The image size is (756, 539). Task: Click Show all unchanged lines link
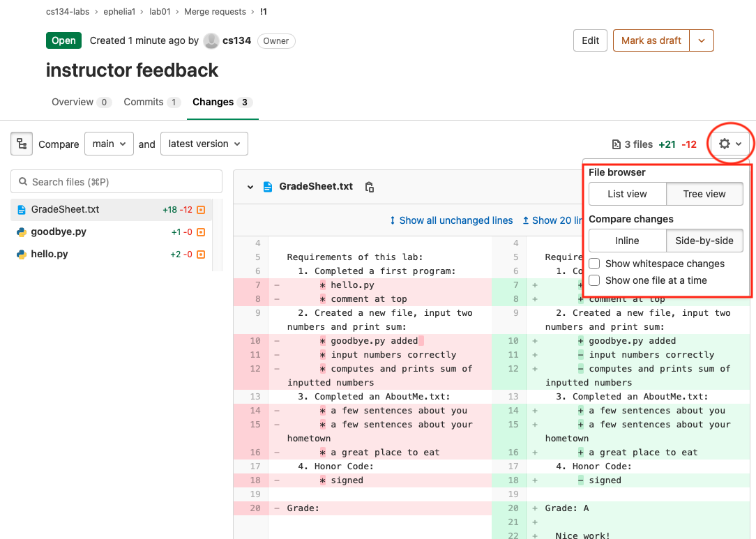[451, 220]
